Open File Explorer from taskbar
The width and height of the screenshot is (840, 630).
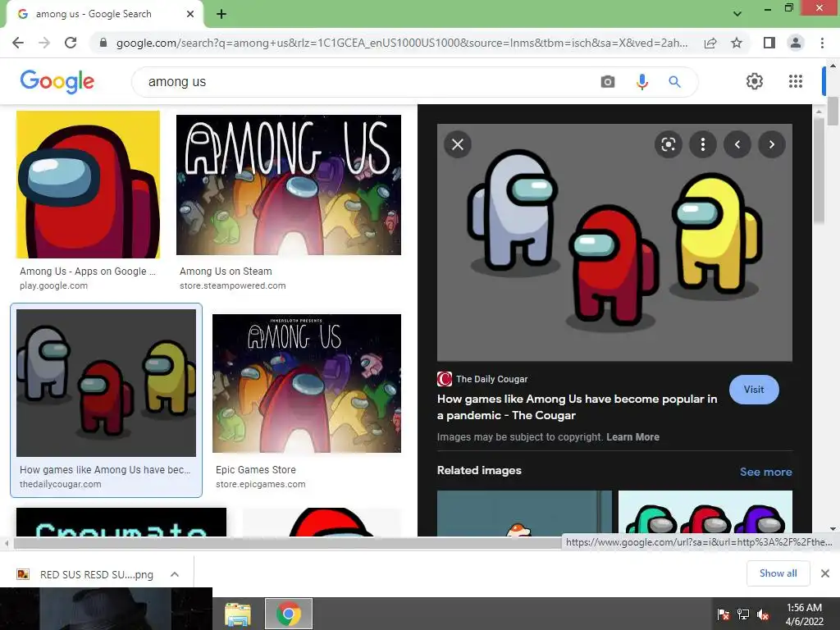(x=237, y=614)
